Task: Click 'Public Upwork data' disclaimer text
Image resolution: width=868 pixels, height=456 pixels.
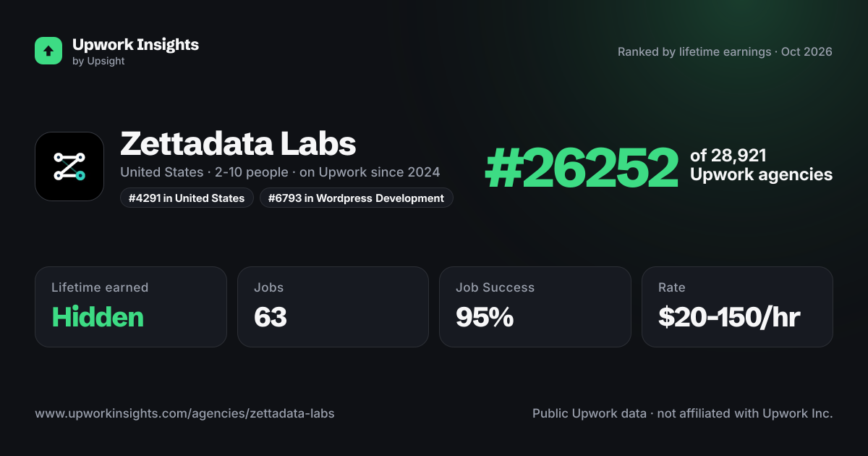Action: 683,413
